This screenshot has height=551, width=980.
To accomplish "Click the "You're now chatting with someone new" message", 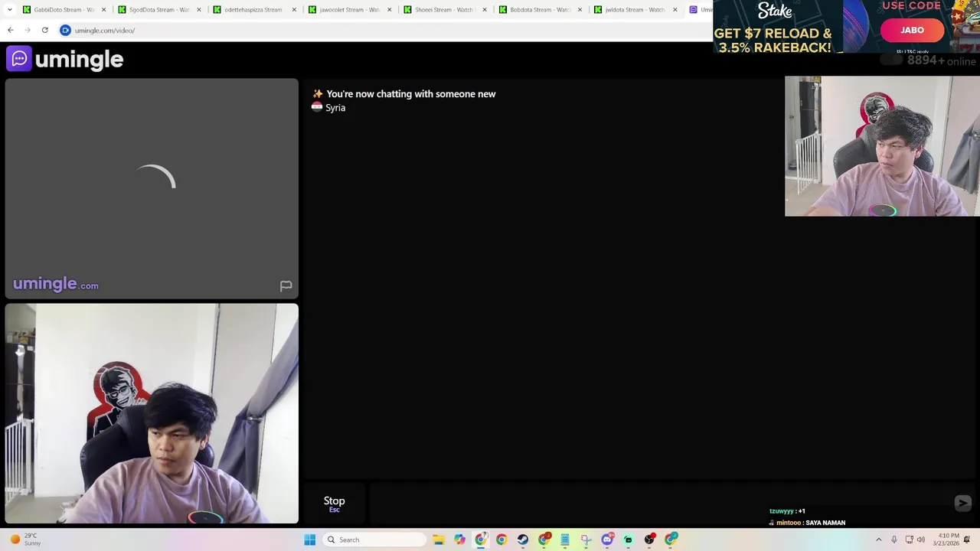I will pyautogui.click(x=411, y=94).
